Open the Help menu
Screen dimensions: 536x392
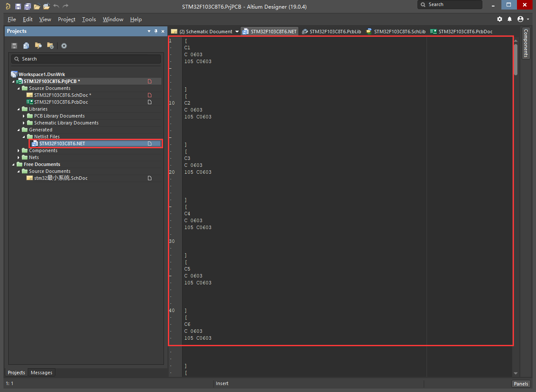(x=136, y=19)
